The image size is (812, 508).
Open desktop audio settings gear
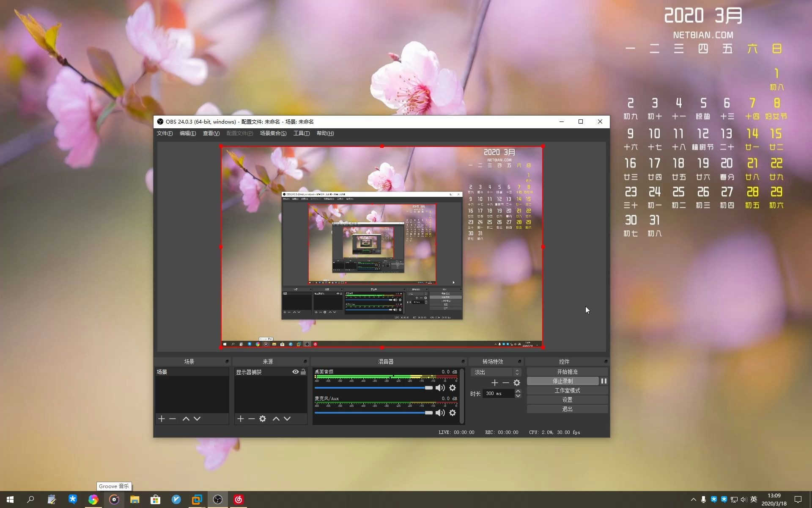point(453,388)
